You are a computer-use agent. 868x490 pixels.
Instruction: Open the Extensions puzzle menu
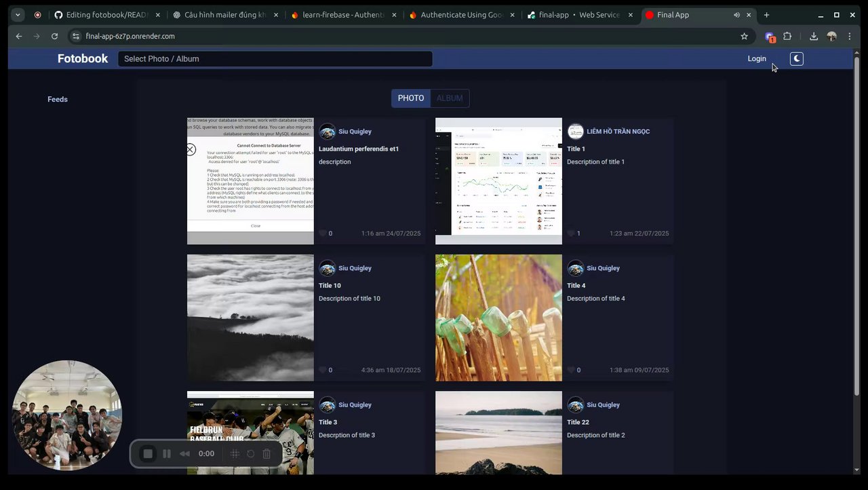click(x=787, y=37)
